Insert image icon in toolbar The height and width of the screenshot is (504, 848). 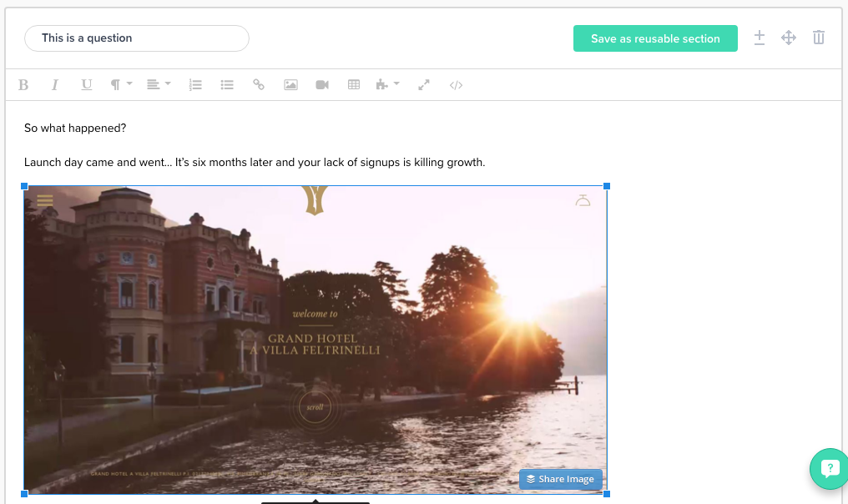[x=290, y=85]
